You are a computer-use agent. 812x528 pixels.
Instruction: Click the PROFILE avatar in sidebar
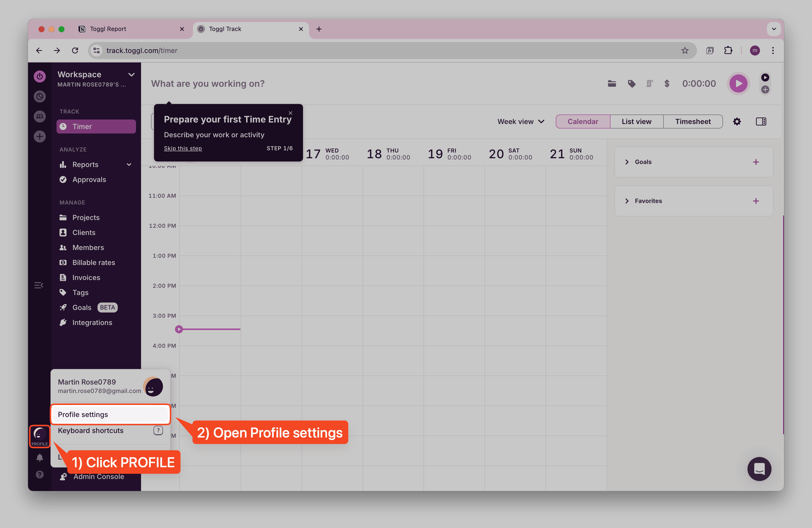pyautogui.click(x=39, y=436)
